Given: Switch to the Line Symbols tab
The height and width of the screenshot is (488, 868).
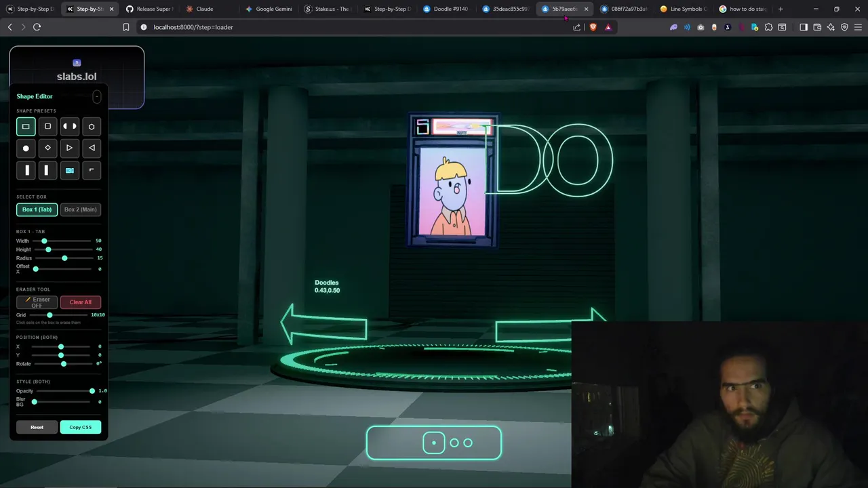Looking at the screenshot, I should tap(684, 9).
